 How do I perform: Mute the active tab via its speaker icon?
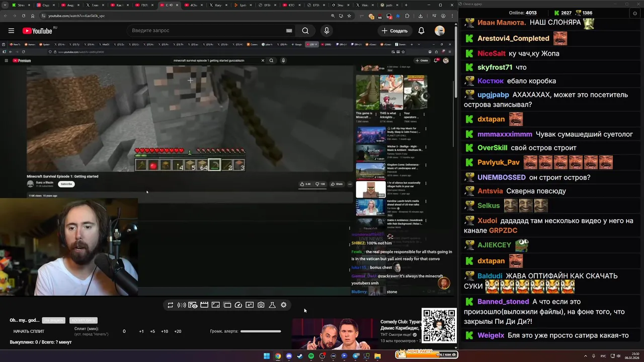171,5
